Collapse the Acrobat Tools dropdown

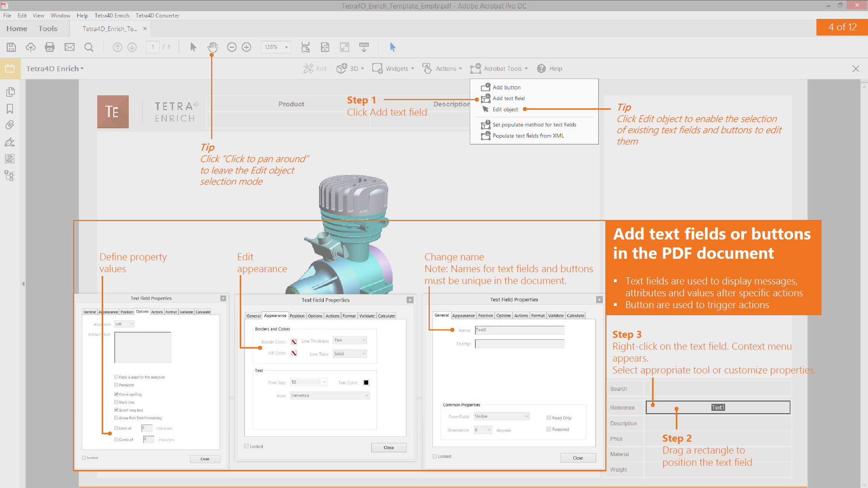click(x=499, y=69)
